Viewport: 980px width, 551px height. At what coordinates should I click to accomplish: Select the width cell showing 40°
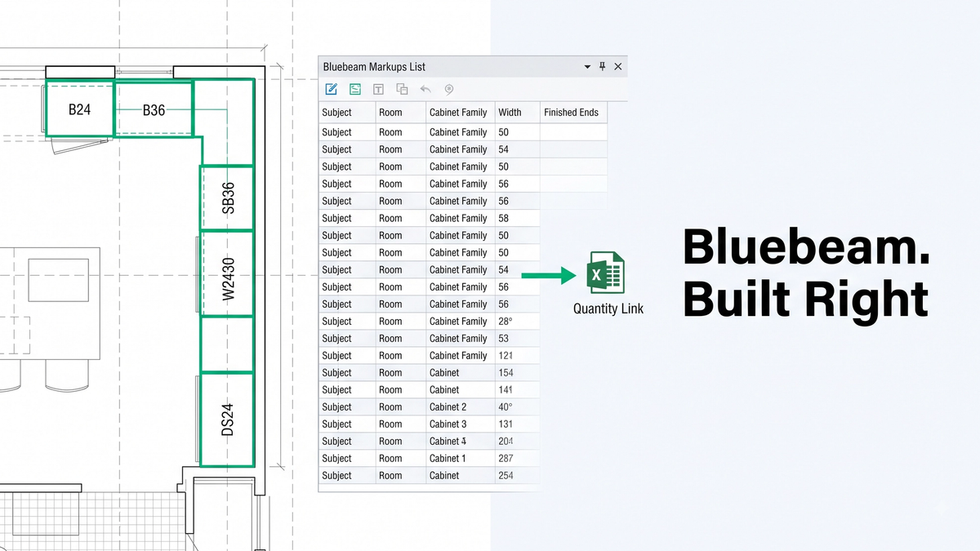(x=518, y=407)
